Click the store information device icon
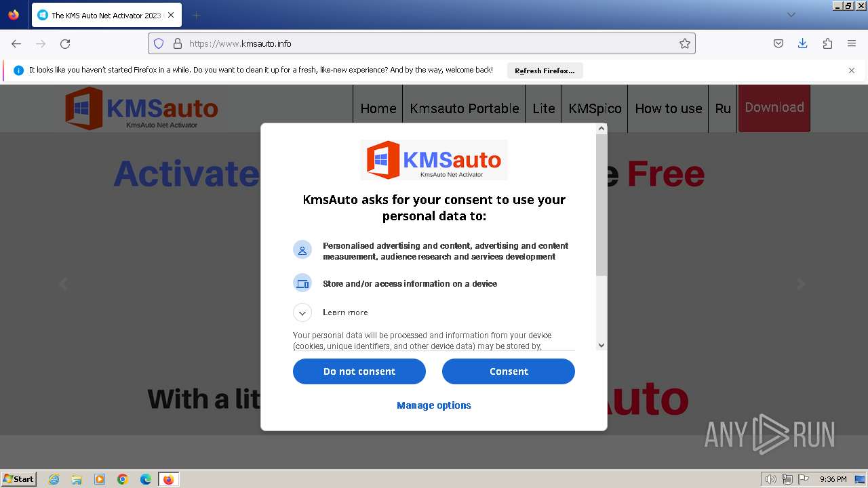 (302, 283)
